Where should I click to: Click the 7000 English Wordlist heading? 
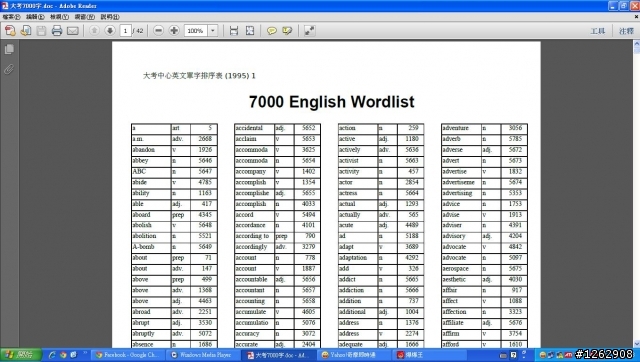point(331,102)
